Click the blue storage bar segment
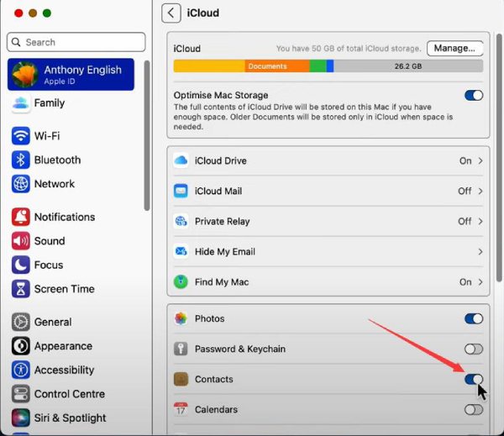The width and height of the screenshot is (504, 436). pos(330,66)
